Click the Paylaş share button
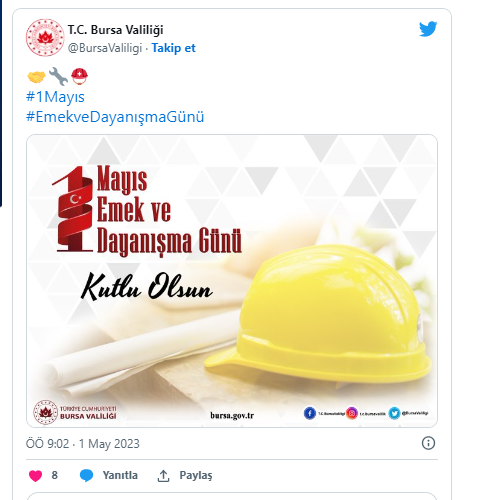 (196, 476)
